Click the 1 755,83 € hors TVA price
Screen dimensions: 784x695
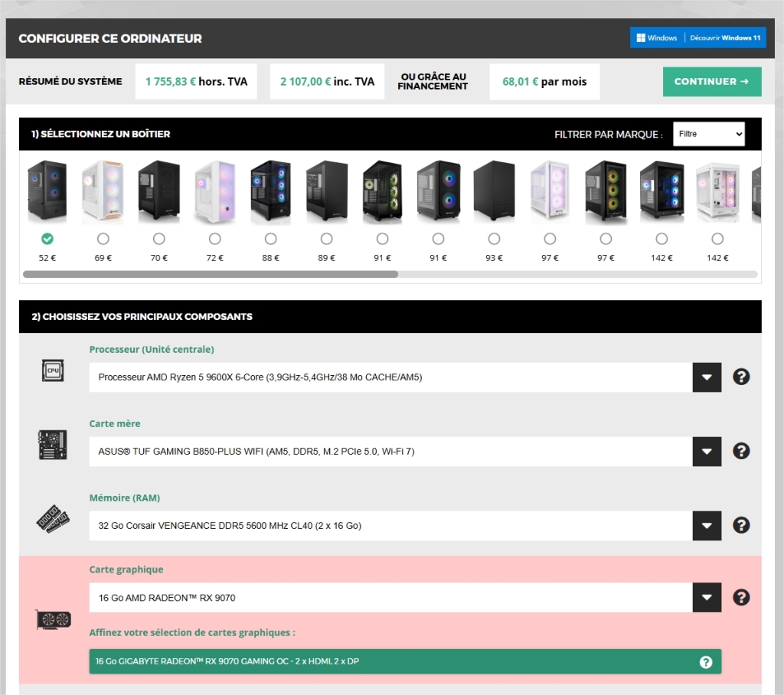click(x=196, y=81)
